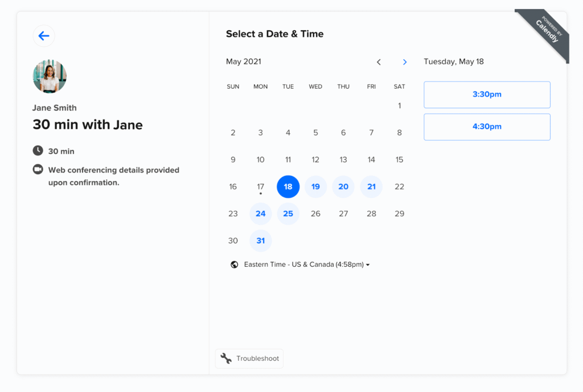Click the globe timezone icon
Image resolution: width=583 pixels, height=392 pixels.
tap(234, 265)
